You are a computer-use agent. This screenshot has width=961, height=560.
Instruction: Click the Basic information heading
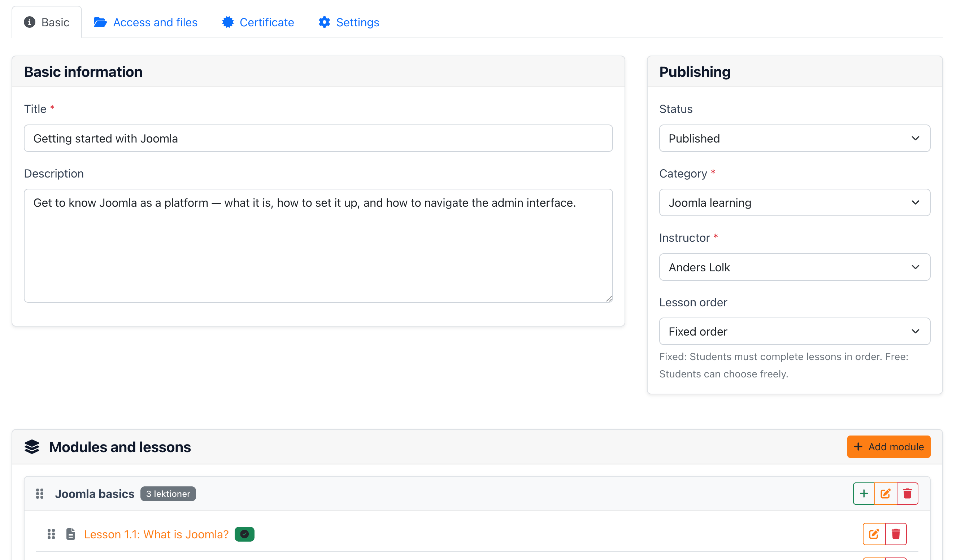tap(83, 72)
